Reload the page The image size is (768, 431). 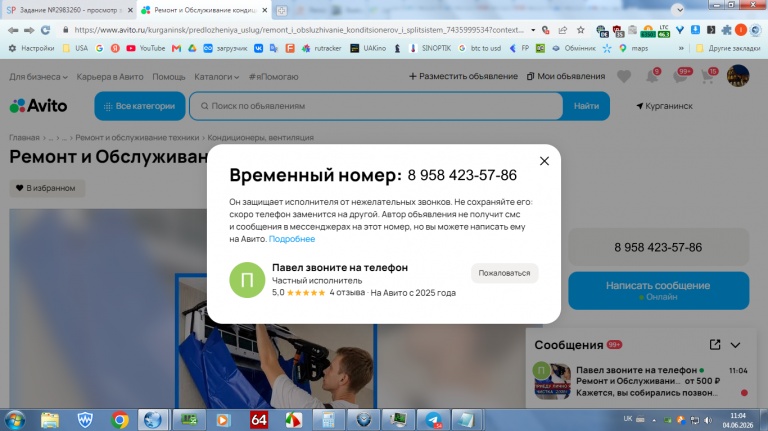(46, 30)
